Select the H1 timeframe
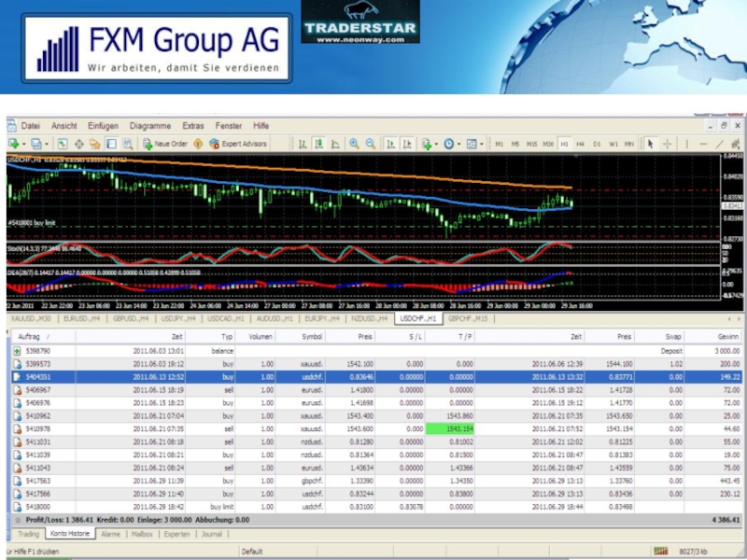This screenshot has height=560, width=747. (x=565, y=144)
